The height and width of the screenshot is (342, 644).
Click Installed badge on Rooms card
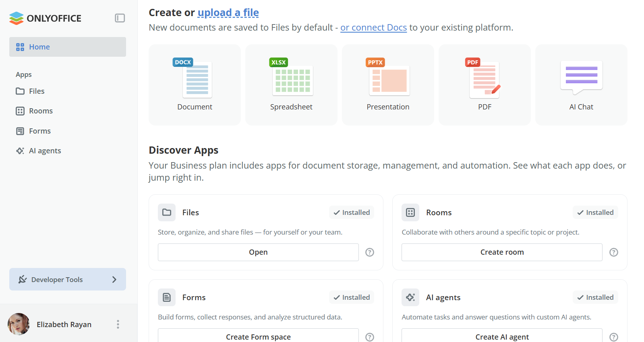(595, 212)
